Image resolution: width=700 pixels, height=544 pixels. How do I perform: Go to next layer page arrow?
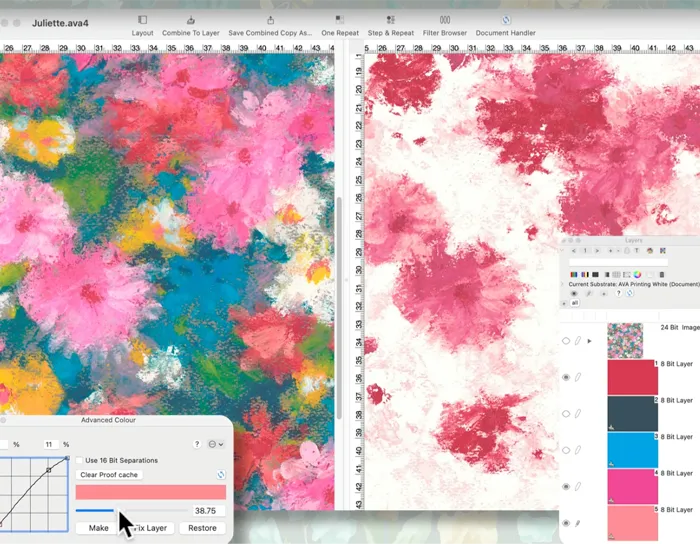coord(597,251)
